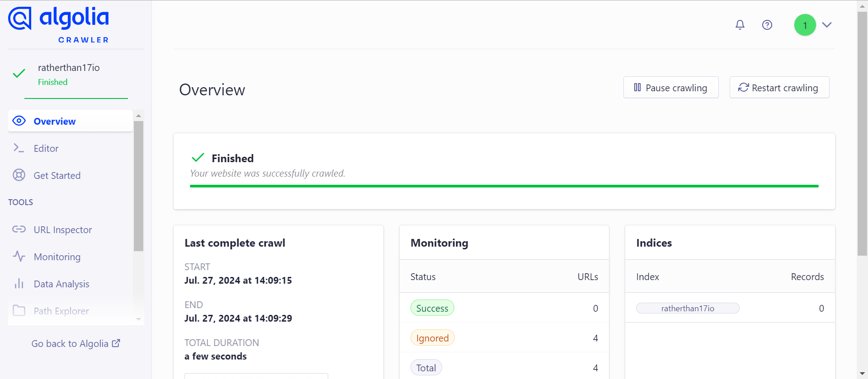This screenshot has width=868, height=379.
Task: Open the Overview menu item
Action: click(x=71, y=121)
